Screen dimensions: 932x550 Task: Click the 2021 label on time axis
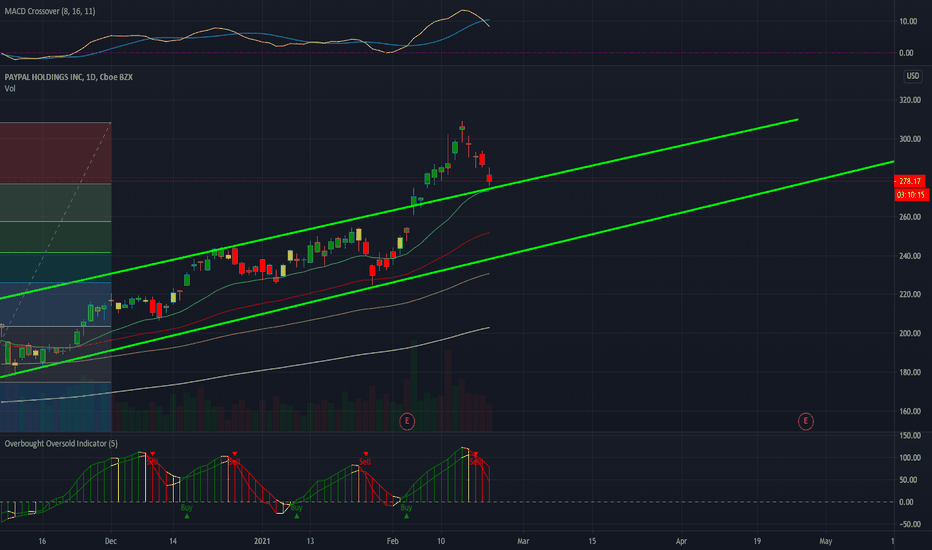point(262,541)
